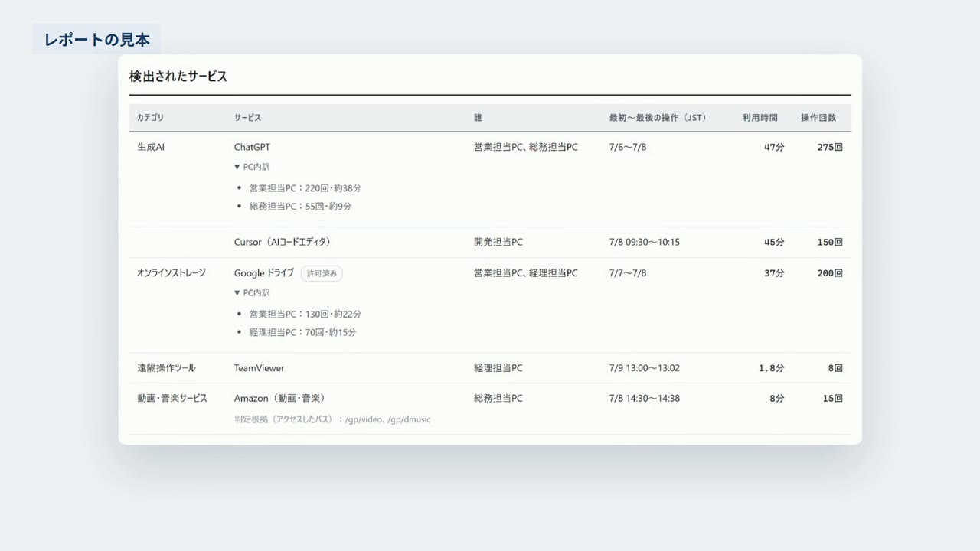Click the 営業担当PC、経理担当PC cell
Image resolution: width=980 pixels, height=551 pixels.
click(525, 273)
